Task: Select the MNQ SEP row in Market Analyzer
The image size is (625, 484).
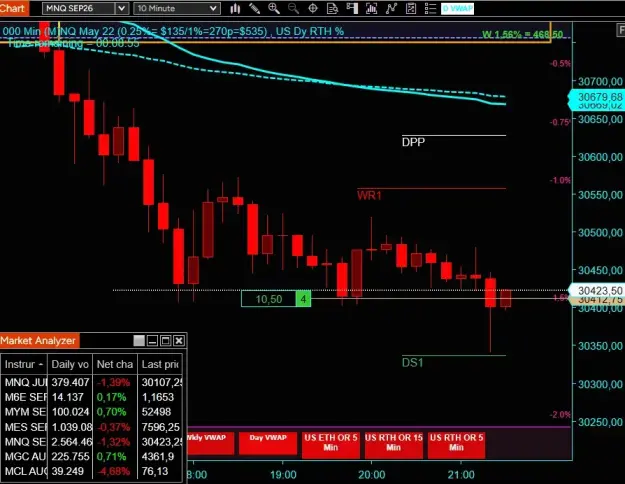Action: (92, 442)
